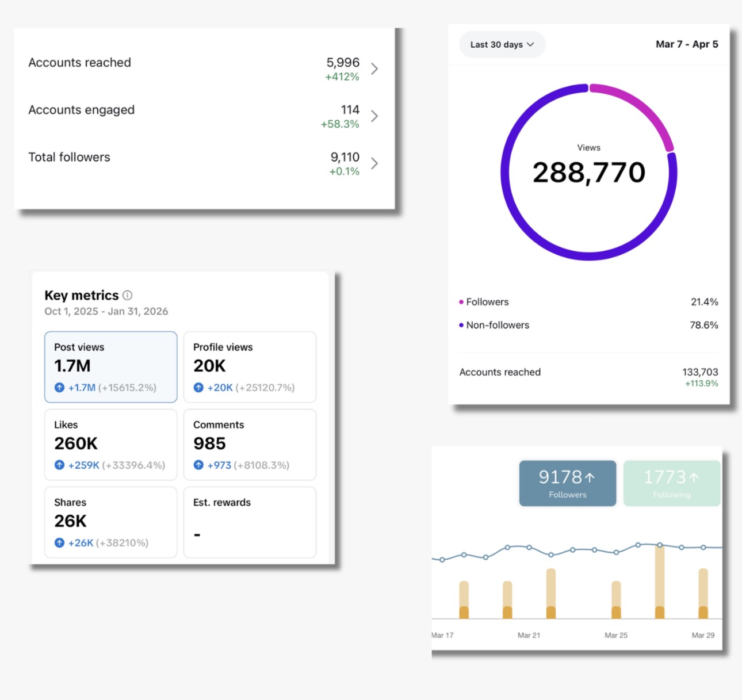Click the 288,770 views total
The image size is (742, 700).
589,173
